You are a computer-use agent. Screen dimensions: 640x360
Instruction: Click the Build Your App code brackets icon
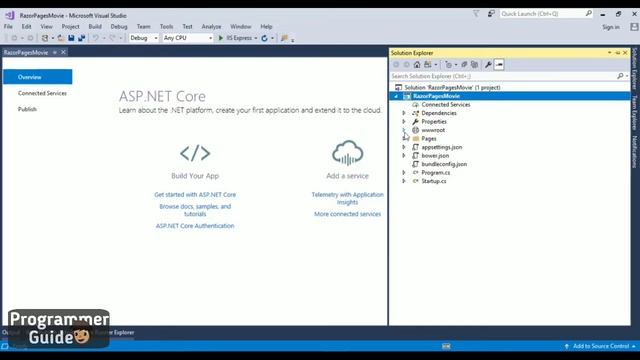click(x=195, y=153)
